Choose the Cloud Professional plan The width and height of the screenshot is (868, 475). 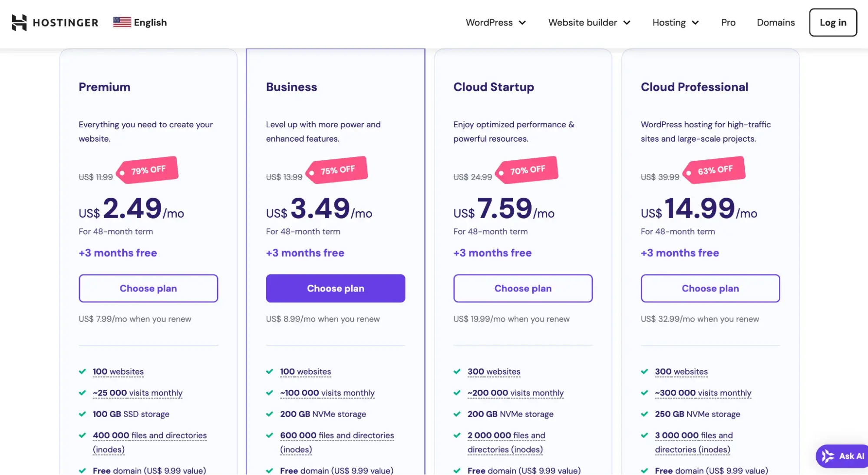[710, 289]
